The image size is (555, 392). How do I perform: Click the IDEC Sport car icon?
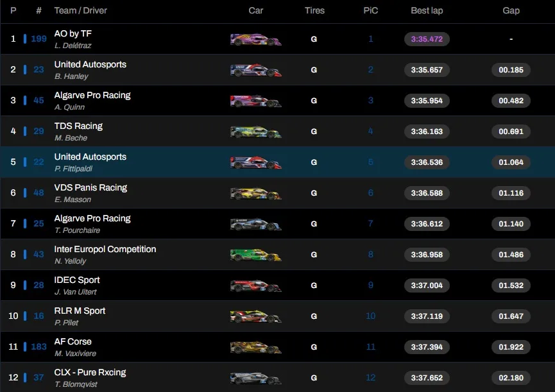pos(255,285)
